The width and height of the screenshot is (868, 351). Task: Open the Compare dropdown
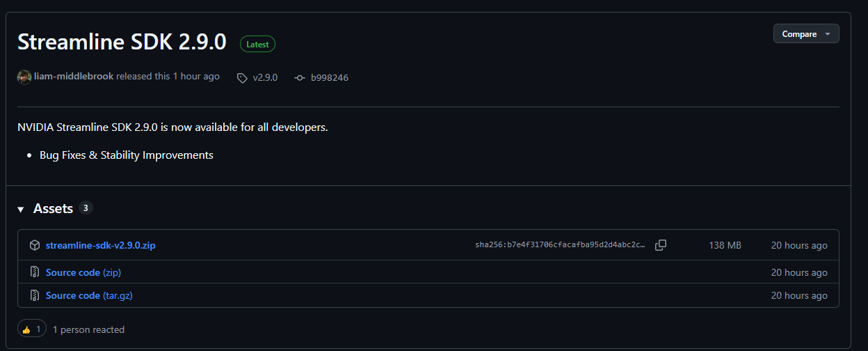pos(805,34)
